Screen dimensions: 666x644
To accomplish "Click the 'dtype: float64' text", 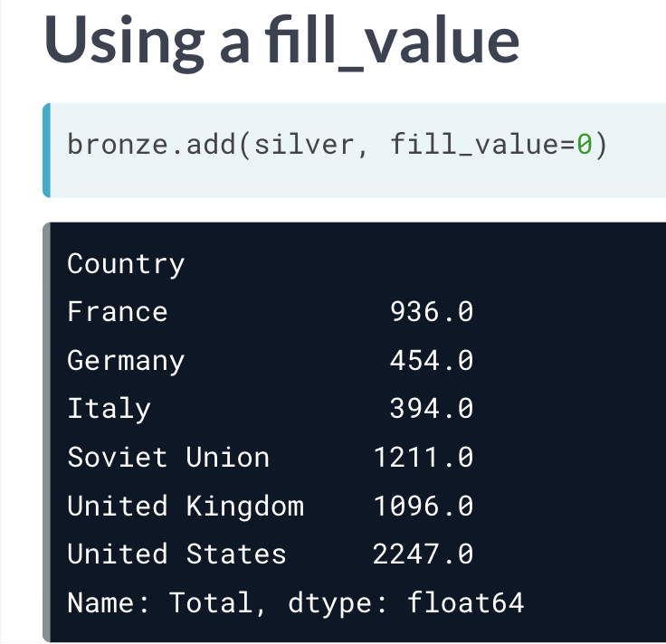I will click(406, 602).
